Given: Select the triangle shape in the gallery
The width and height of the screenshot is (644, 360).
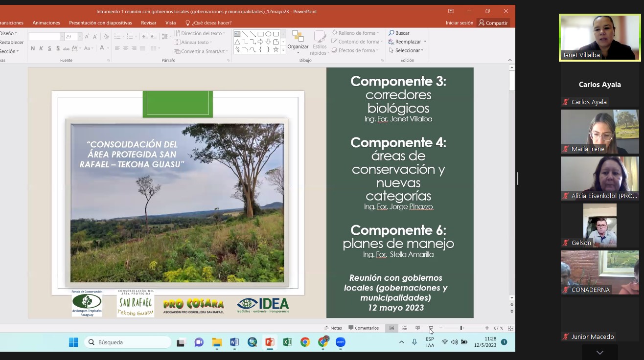Looking at the screenshot, I should (237, 42).
